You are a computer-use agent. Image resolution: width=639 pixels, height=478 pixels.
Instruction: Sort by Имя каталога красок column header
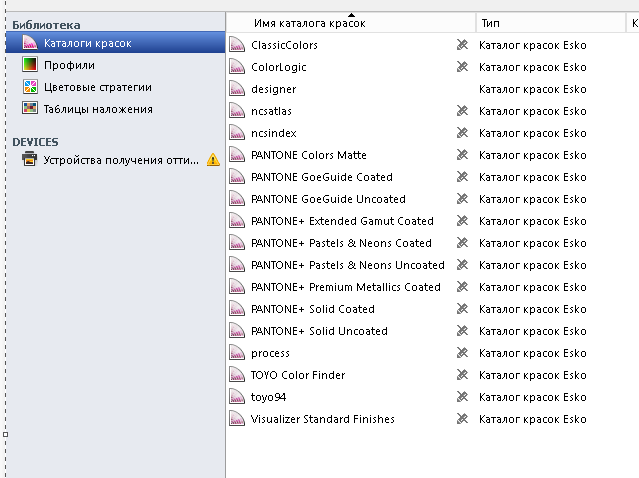pyautogui.click(x=310, y=23)
